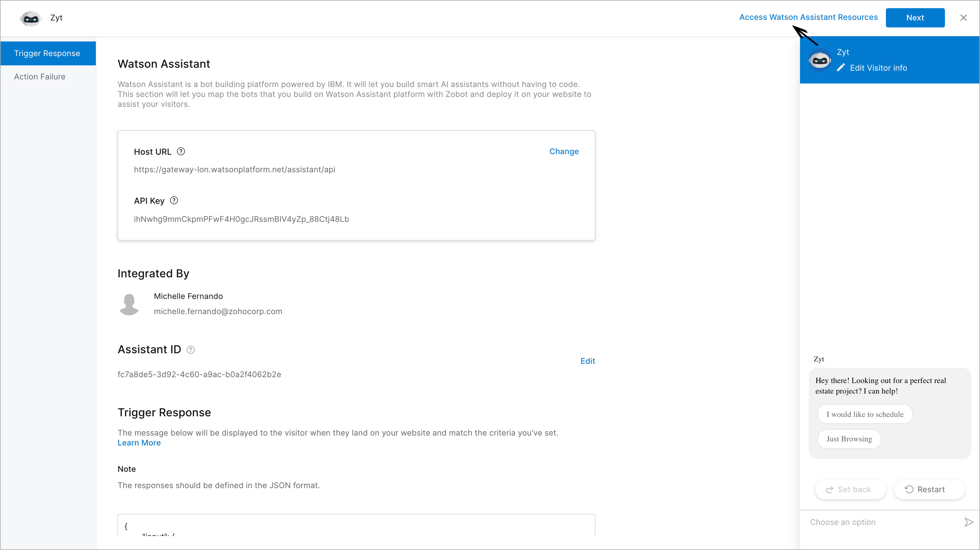Open the Assistant ID help tooltip
980x550 pixels.
click(191, 350)
